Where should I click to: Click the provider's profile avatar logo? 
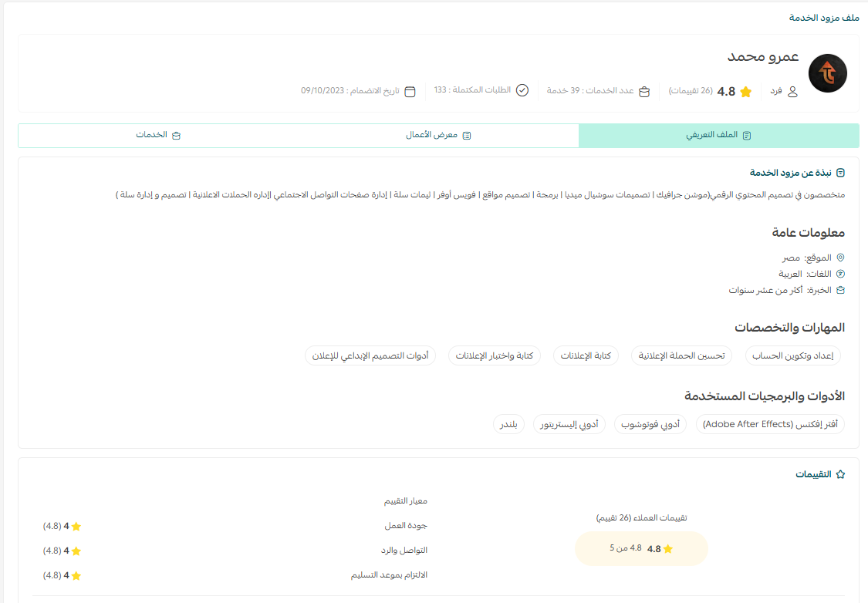827,73
